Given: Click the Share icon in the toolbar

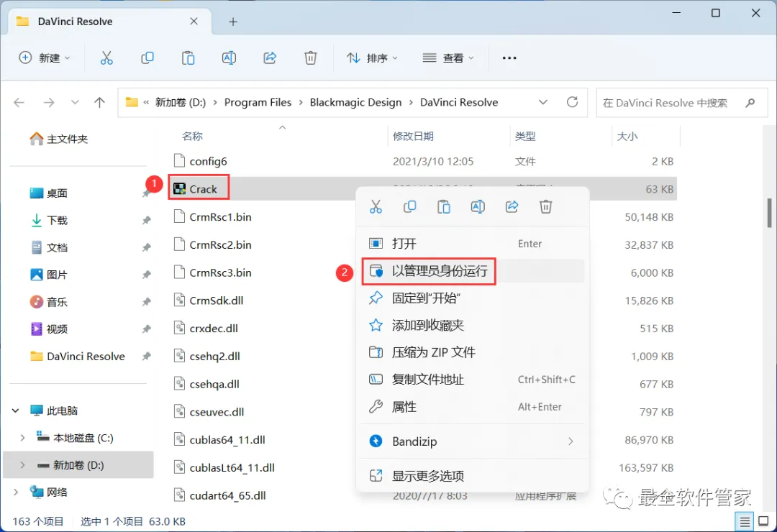Looking at the screenshot, I should 270,58.
